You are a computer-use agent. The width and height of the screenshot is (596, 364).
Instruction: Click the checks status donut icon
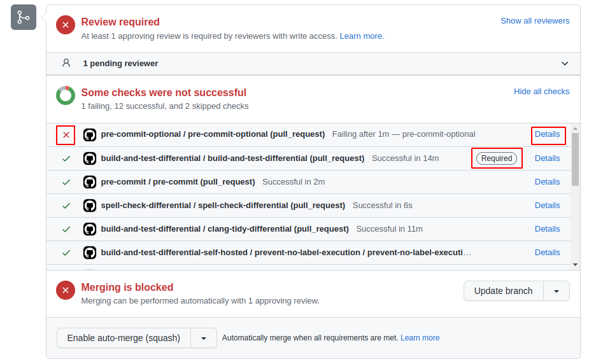[x=66, y=95]
